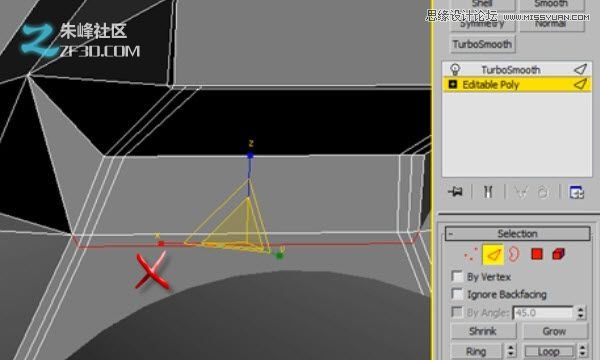
Task: Click the Loop button
Action: coord(549,351)
